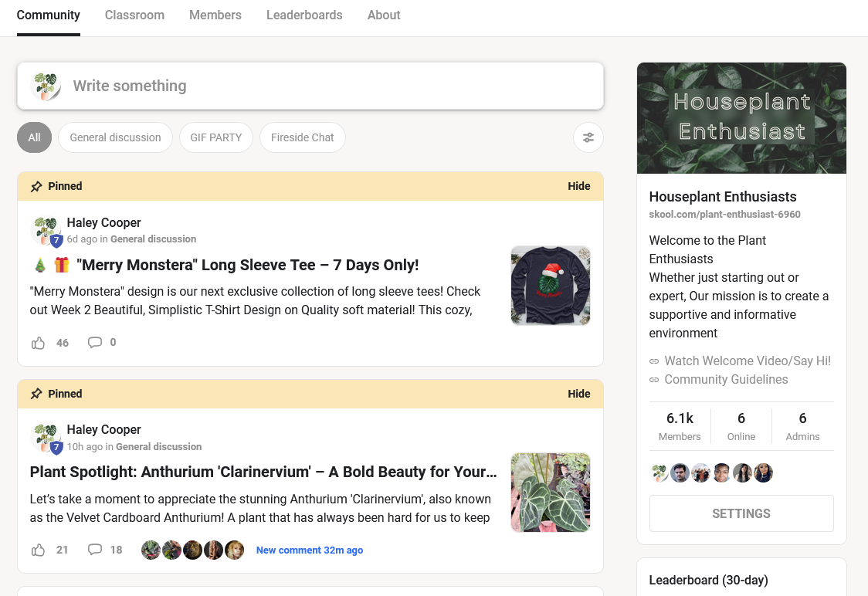The height and width of the screenshot is (596, 868).
Task: Like the Anthurium Clarinervium post
Action: [x=38, y=550]
